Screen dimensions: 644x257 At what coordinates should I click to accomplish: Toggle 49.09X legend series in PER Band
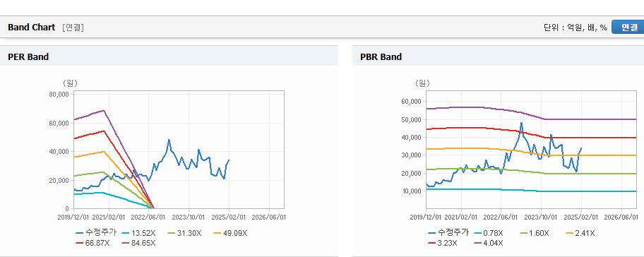pyautogui.click(x=230, y=233)
